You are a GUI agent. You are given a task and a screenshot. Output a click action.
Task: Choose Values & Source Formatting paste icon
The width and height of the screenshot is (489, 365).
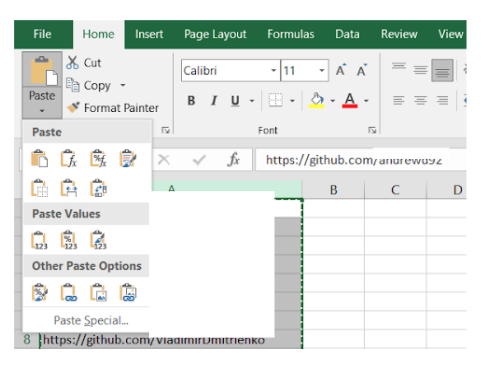[x=98, y=240]
